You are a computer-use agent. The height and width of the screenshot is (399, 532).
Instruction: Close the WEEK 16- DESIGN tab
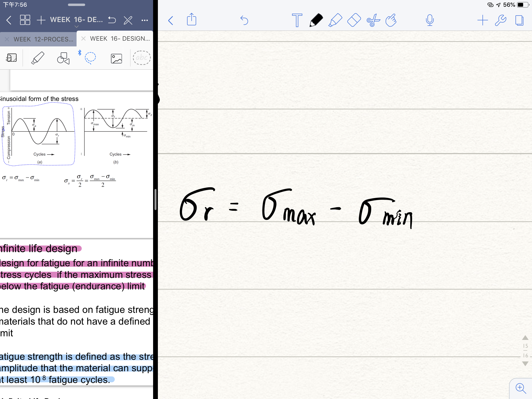[x=83, y=39]
